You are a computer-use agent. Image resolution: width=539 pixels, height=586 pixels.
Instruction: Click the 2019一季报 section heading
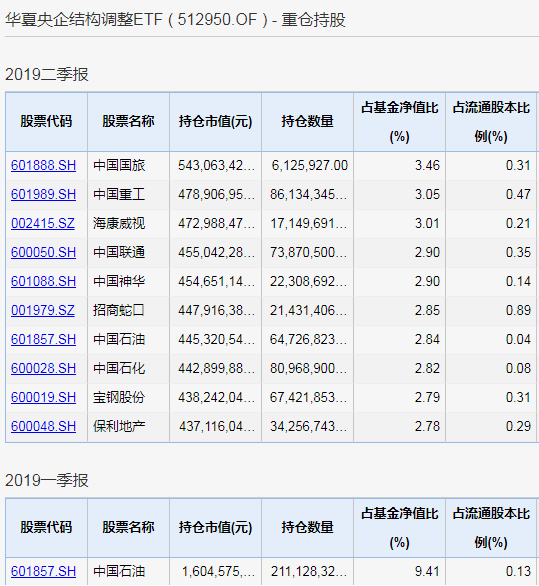(x=47, y=480)
